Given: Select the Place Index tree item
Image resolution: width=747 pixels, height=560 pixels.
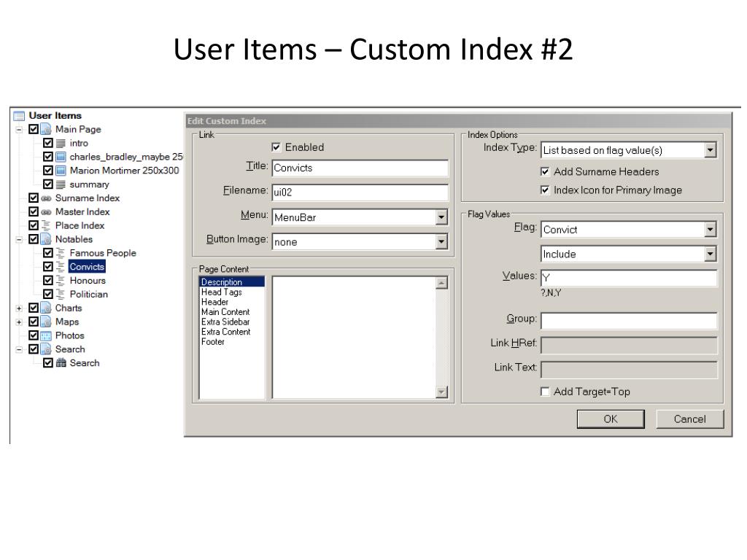Looking at the screenshot, I should pos(80,225).
